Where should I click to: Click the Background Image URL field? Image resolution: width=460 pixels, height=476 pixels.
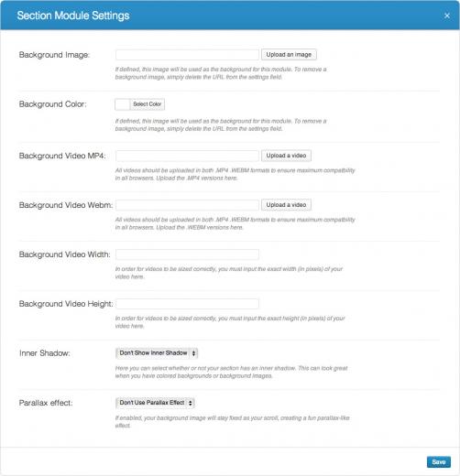tap(187, 55)
